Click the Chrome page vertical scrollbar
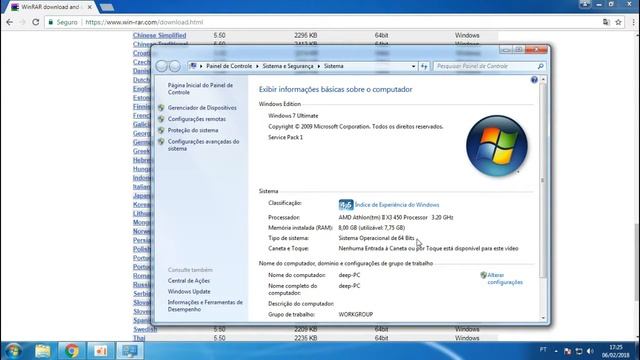This screenshot has height=360, width=640. tap(636, 261)
